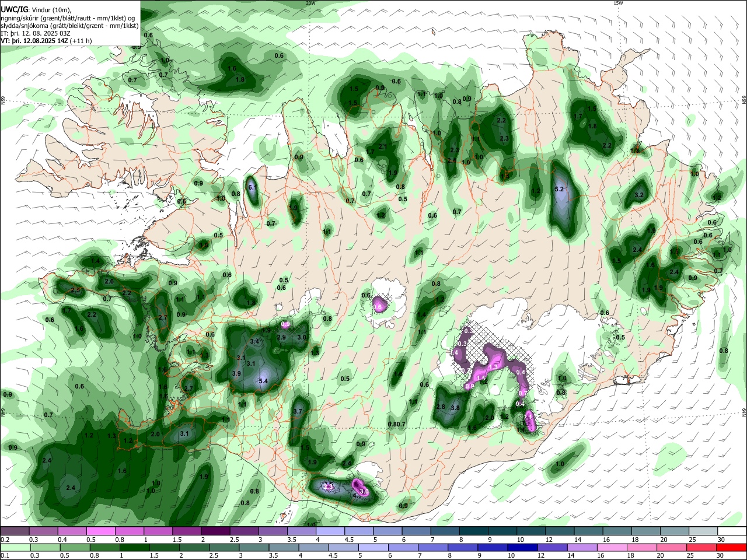Screen dimensions: 747x560
Task: Select the bright magenta 0.5 swatch in the snow scale
Action: tap(100, 531)
